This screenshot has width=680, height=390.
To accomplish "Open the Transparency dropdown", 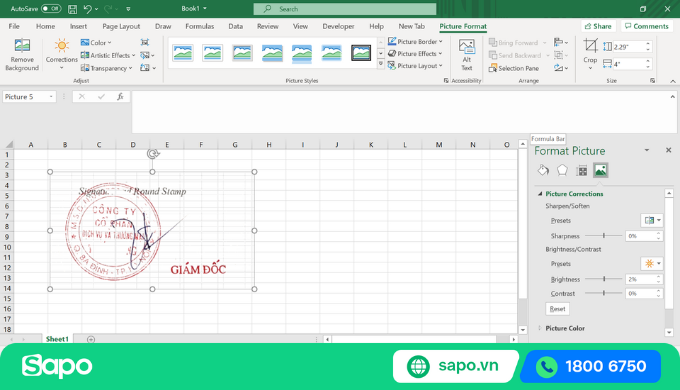I will [x=106, y=68].
